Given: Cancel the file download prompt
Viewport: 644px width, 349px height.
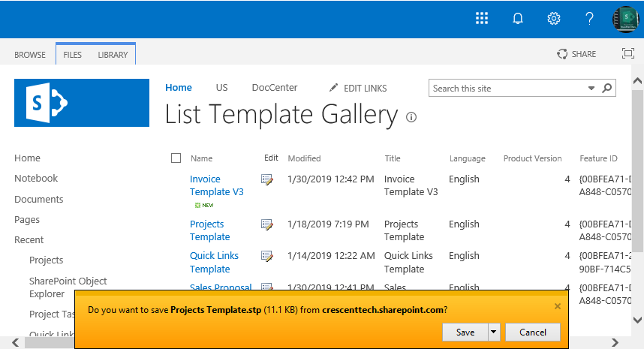Looking at the screenshot, I should [533, 332].
